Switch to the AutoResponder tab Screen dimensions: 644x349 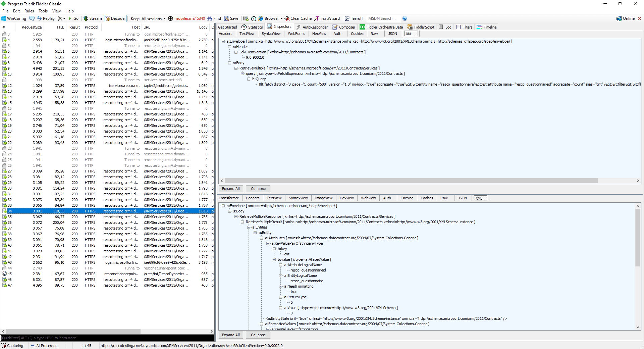(312, 27)
